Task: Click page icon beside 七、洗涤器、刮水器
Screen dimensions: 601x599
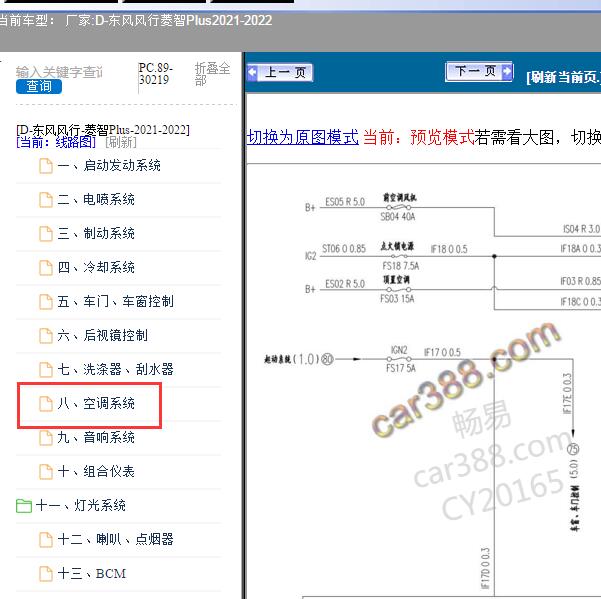Action: pyautogui.click(x=46, y=370)
